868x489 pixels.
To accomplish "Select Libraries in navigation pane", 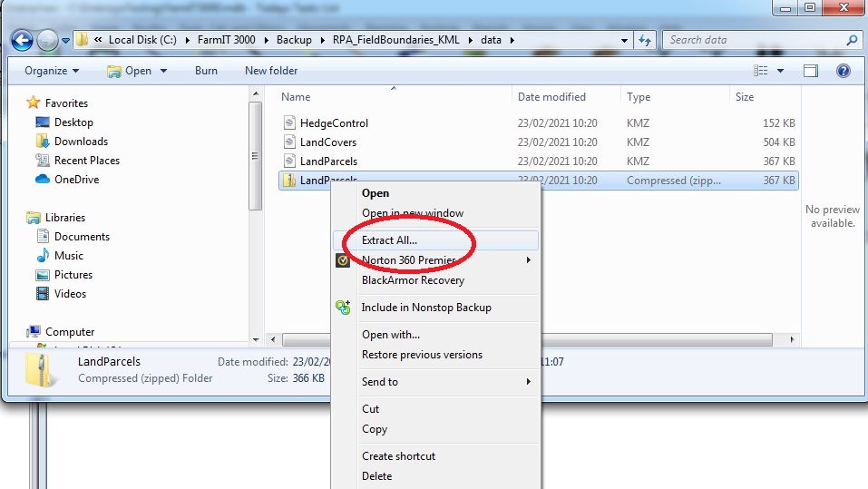I will point(64,218).
